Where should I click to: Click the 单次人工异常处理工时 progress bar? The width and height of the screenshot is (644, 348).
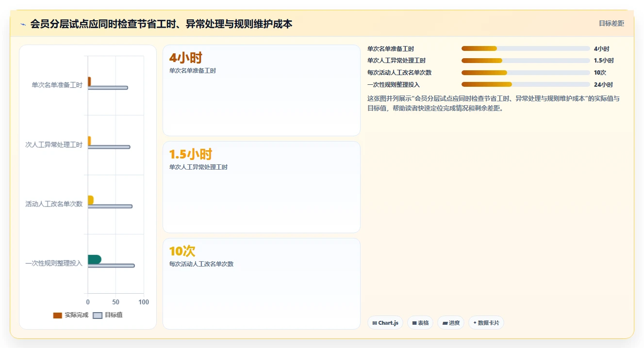(526, 61)
